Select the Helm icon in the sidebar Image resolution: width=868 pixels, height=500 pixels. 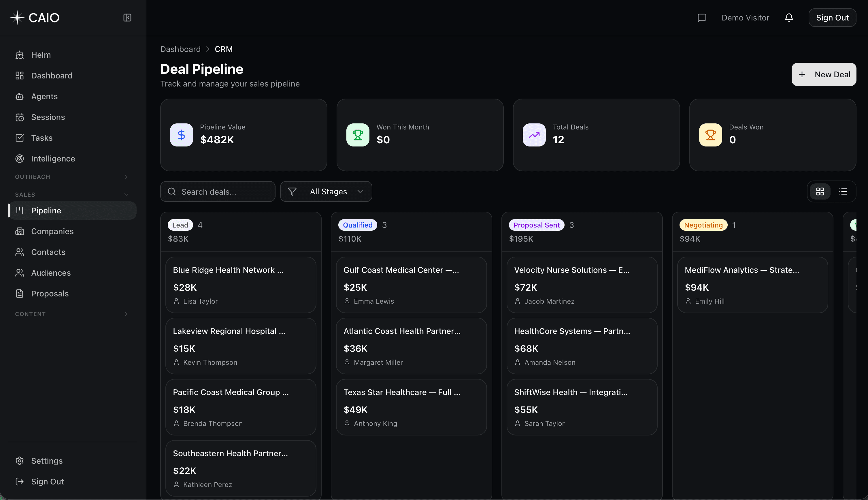(x=20, y=54)
